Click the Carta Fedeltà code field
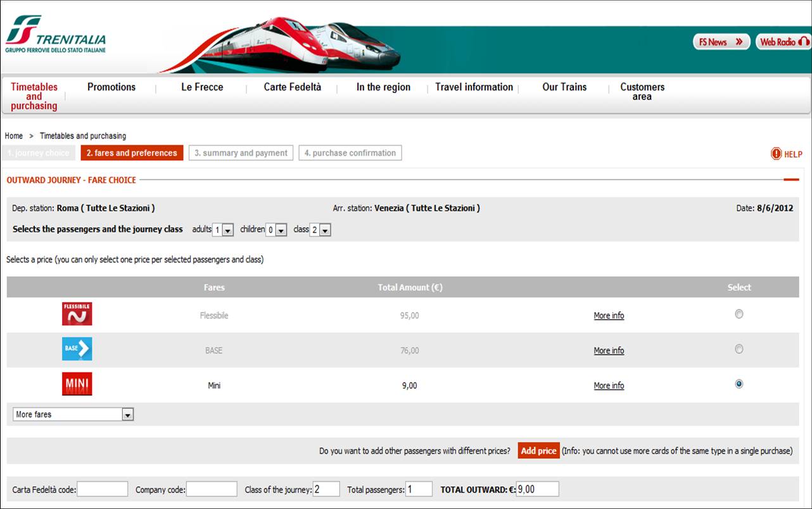The width and height of the screenshot is (812, 509). click(103, 489)
